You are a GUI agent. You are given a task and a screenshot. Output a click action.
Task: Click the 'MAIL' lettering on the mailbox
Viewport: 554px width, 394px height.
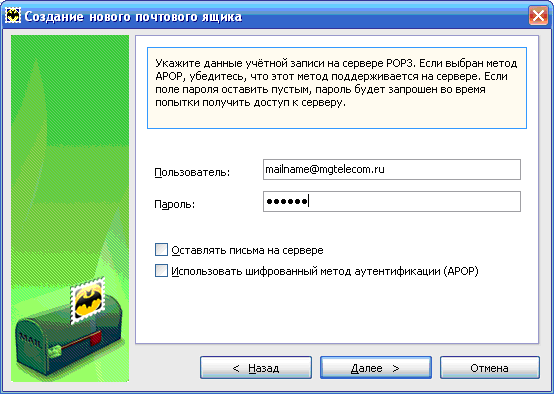pos(30,340)
